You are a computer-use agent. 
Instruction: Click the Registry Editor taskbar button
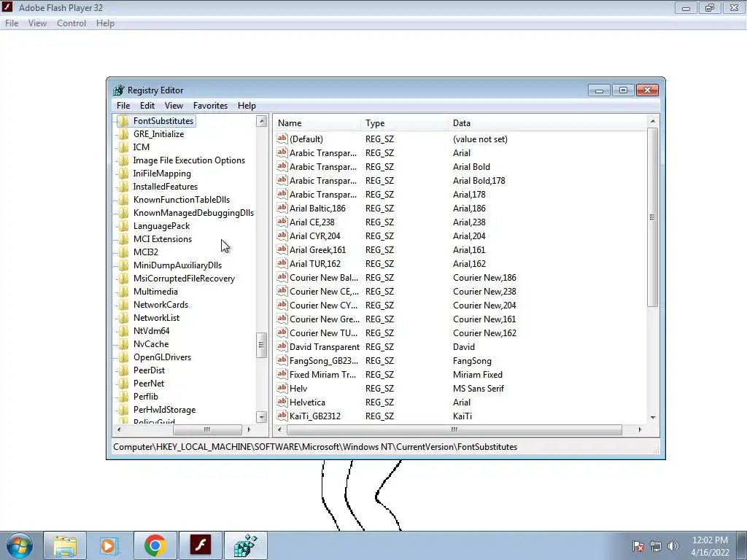pyautogui.click(x=245, y=545)
